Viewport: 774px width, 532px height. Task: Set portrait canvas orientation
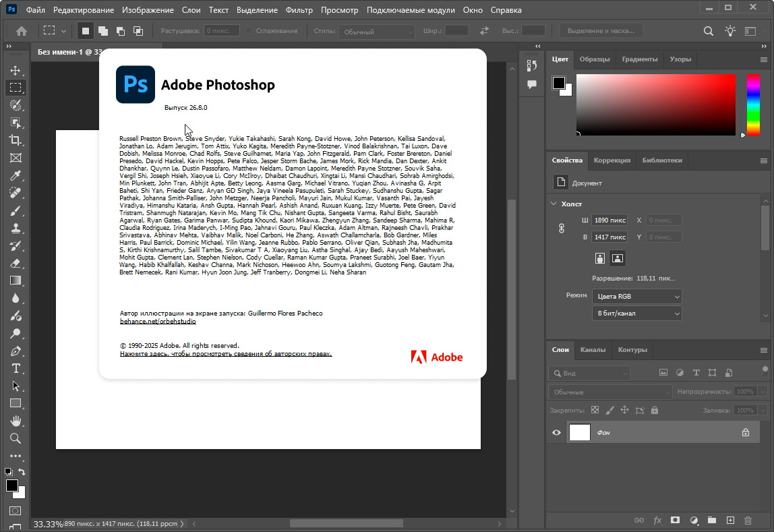coord(600,258)
